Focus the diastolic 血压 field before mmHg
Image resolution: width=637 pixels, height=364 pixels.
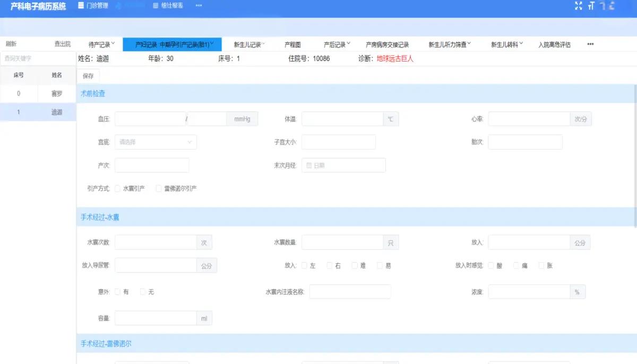coord(208,119)
